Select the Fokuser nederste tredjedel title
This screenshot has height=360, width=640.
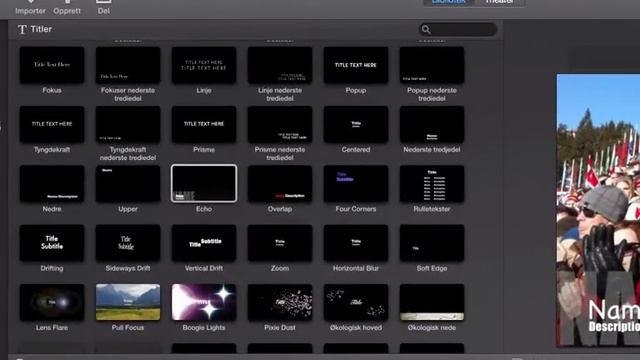[128, 65]
